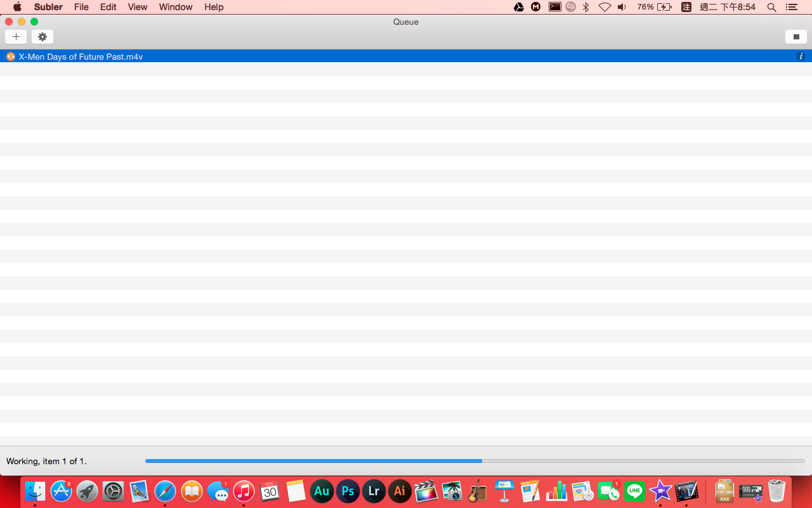
Task: Open Finder from the Dock
Action: click(35, 491)
